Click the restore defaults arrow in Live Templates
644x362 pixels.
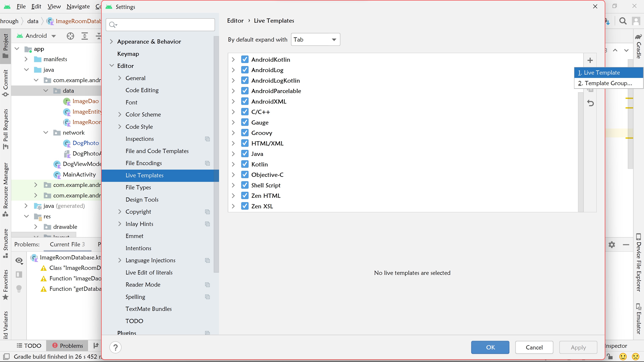[591, 103]
